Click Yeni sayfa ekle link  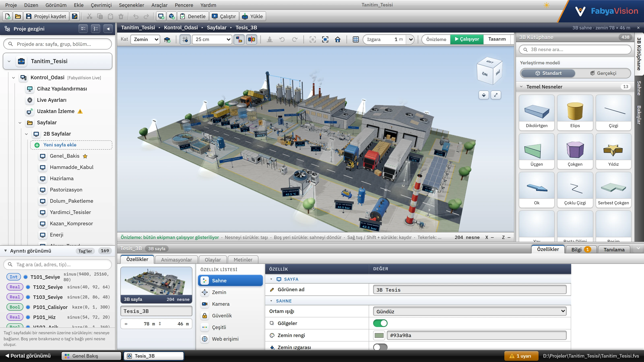[60, 145]
